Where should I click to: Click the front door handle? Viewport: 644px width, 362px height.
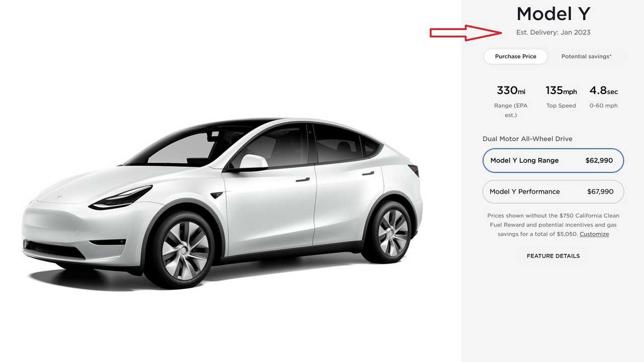(303, 179)
